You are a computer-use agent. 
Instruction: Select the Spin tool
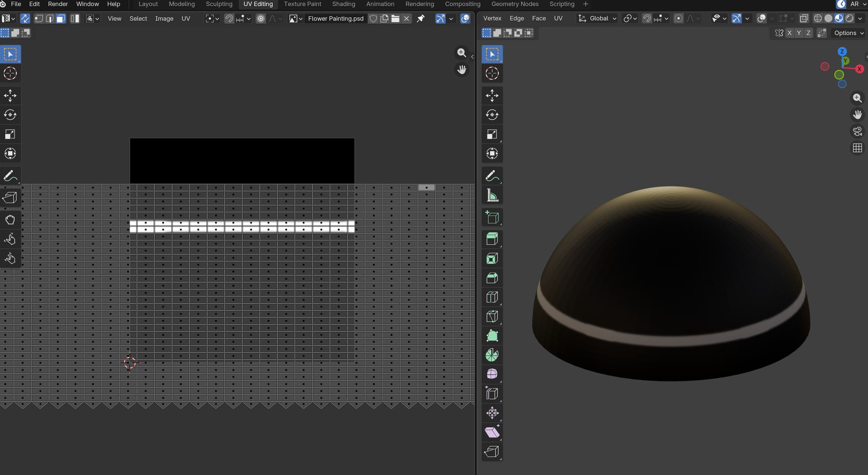pos(492,355)
